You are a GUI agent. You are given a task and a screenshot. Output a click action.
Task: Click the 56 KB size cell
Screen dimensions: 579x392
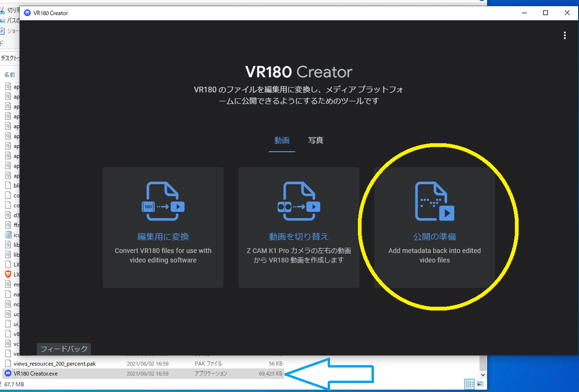276,364
